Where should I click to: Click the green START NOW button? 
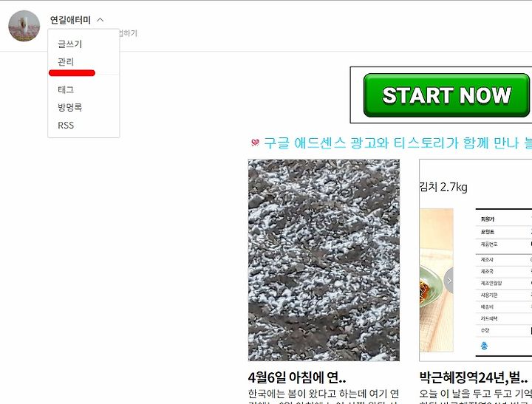click(446, 95)
